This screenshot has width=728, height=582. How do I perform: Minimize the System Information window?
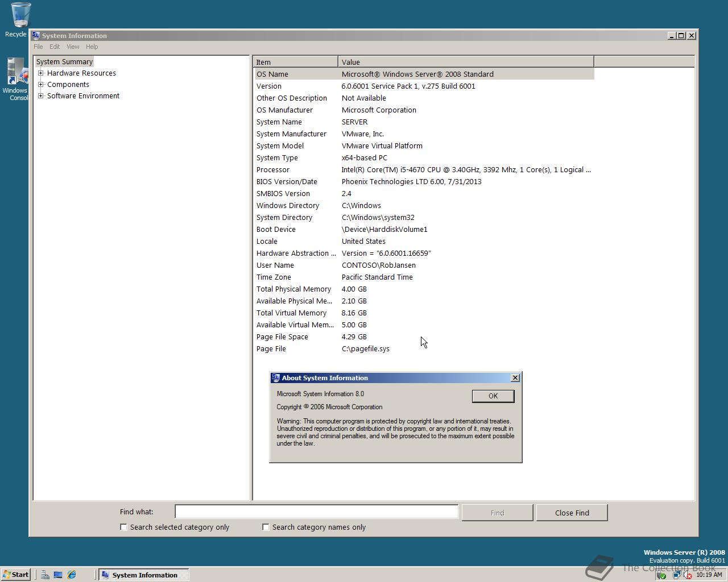coord(672,35)
